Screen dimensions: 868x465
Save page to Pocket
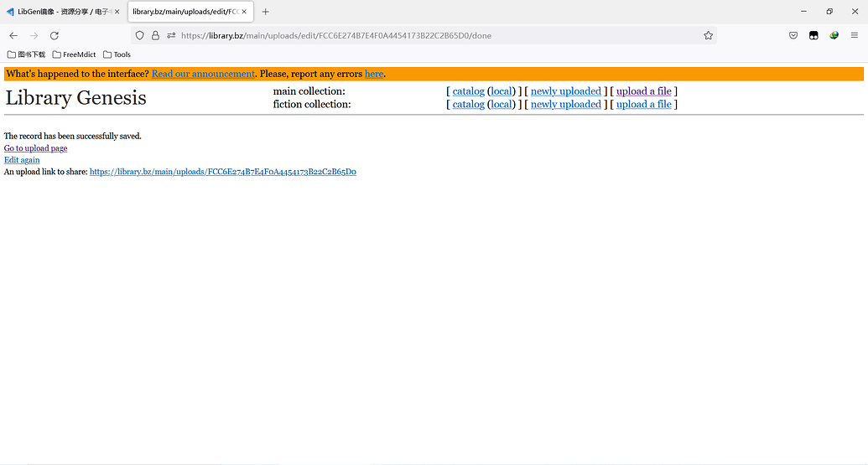click(793, 35)
